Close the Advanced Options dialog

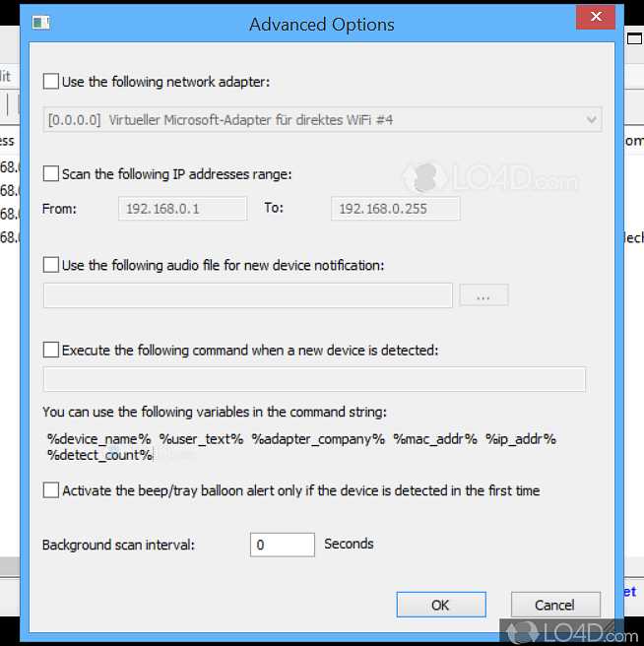click(x=596, y=17)
